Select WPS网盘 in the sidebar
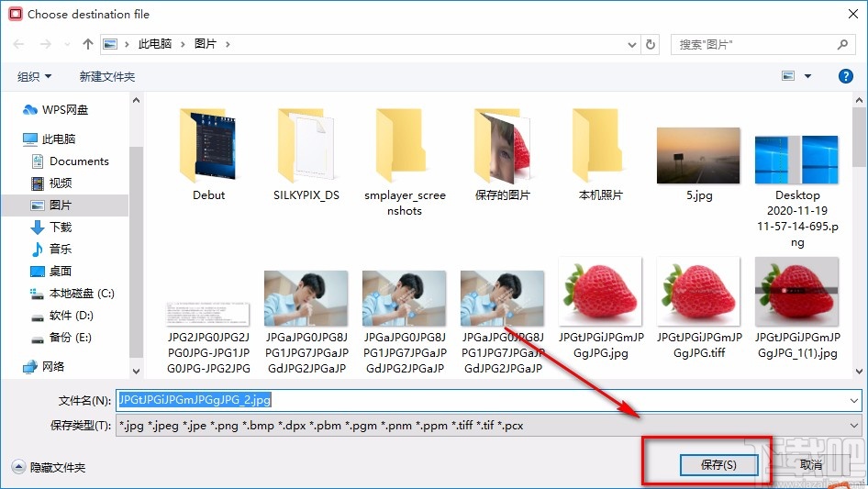The height and width of the screenshot is (489, 868). click(55, 110)
